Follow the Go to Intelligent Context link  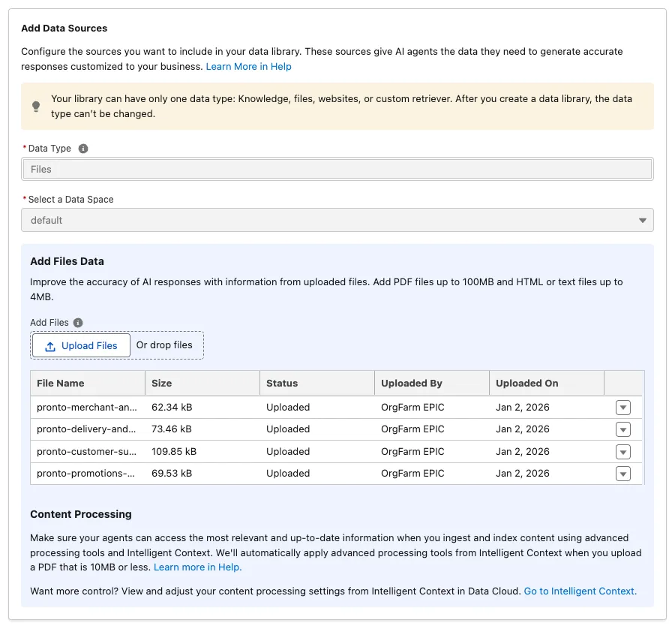point(580,591)
